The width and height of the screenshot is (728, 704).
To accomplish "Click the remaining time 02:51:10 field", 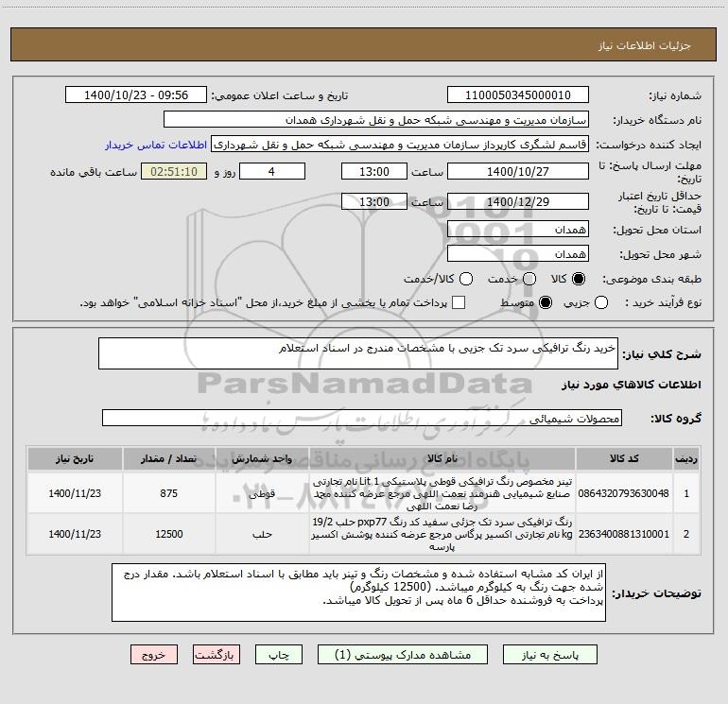I will 174,172.
